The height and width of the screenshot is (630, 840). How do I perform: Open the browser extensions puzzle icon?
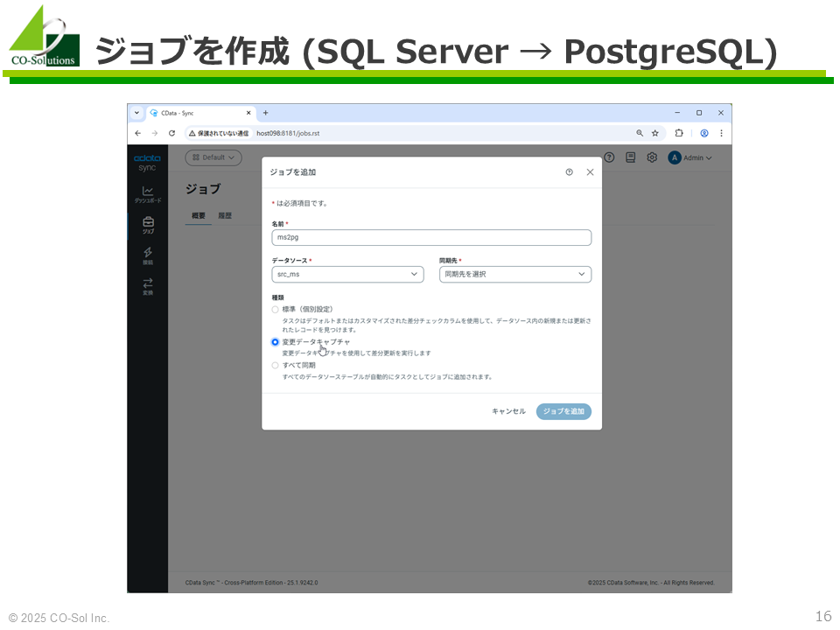679,133
